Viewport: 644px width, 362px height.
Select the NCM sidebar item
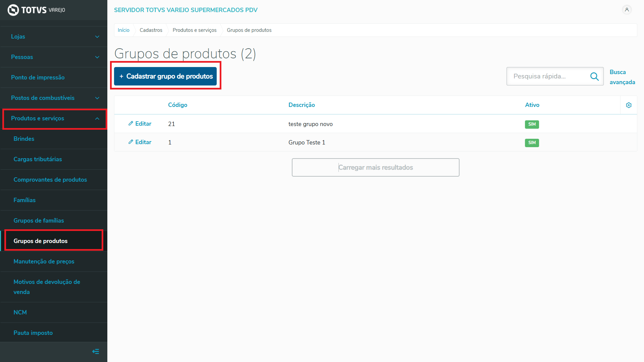coord(20,312)
